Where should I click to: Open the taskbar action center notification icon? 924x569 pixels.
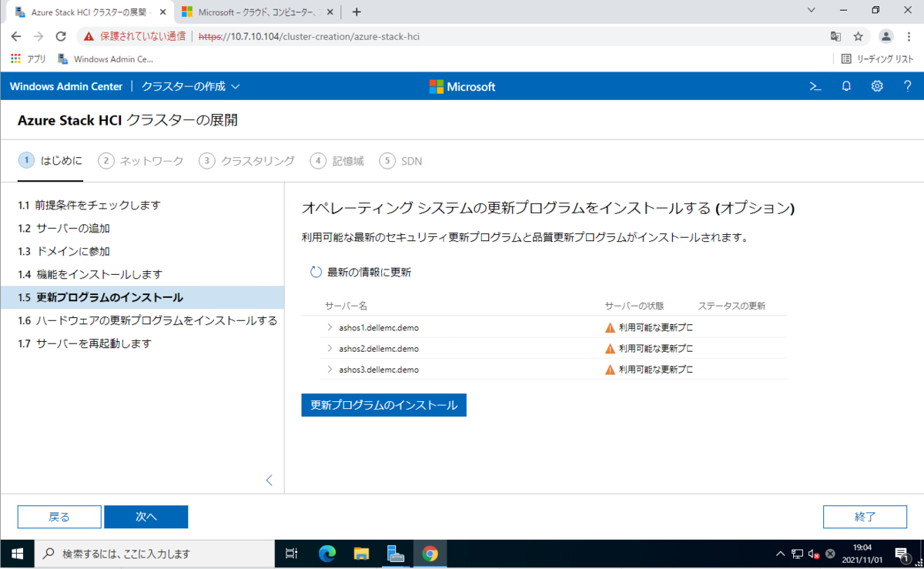click(902, 554)
